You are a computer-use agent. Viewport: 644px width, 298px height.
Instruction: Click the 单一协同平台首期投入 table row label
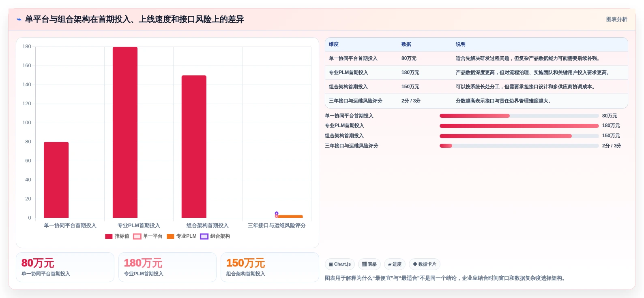[353, 59]
